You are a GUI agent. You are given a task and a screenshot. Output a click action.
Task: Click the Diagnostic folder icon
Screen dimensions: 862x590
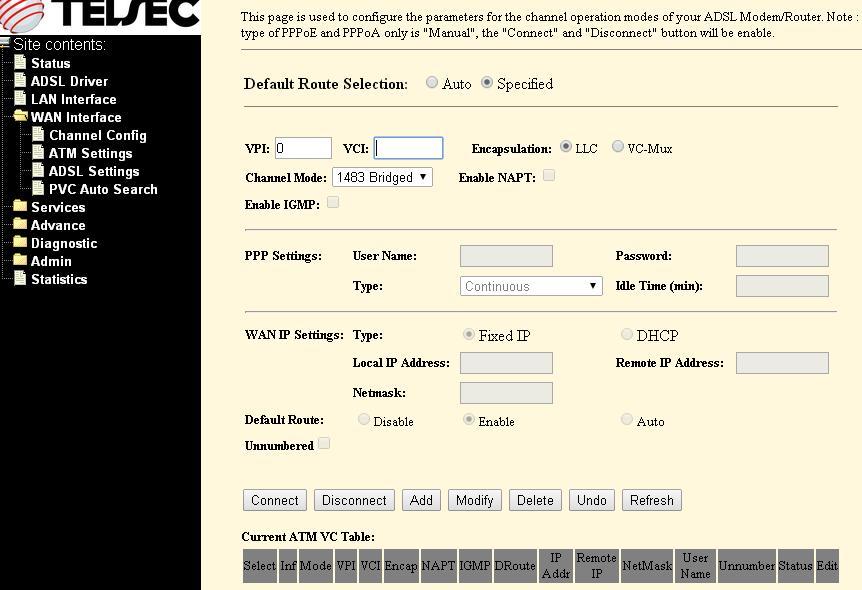pyautogui.click(x=20, y=242)
